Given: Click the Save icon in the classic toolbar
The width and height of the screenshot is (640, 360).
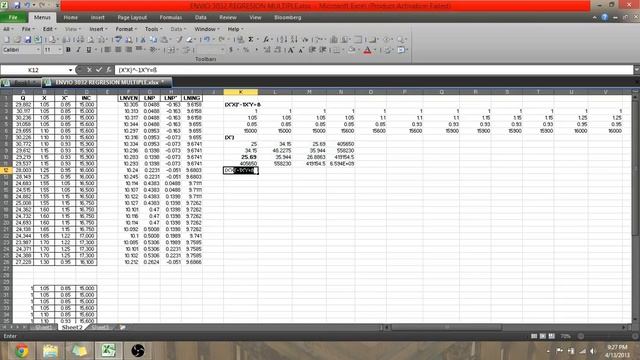Looking at the screenshot, I should point(27,40).
